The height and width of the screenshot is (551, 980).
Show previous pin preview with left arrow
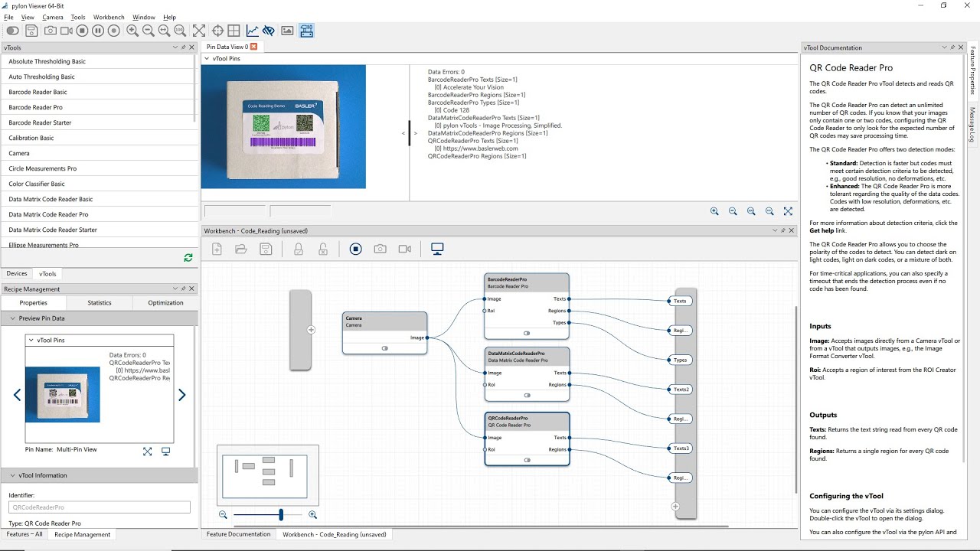(17, 395)
